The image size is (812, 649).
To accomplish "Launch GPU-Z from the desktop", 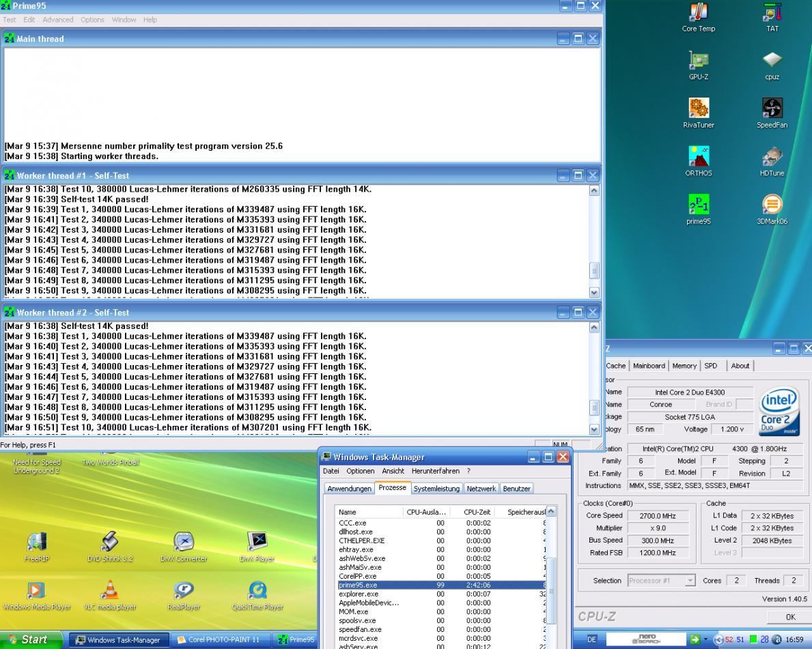I will tap(698, 66).
